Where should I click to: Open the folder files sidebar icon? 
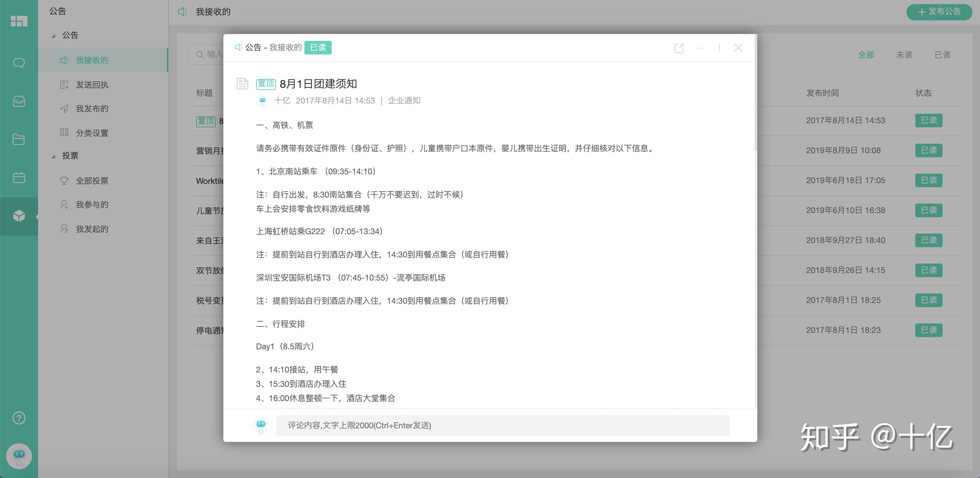click(x=19, y=139)
